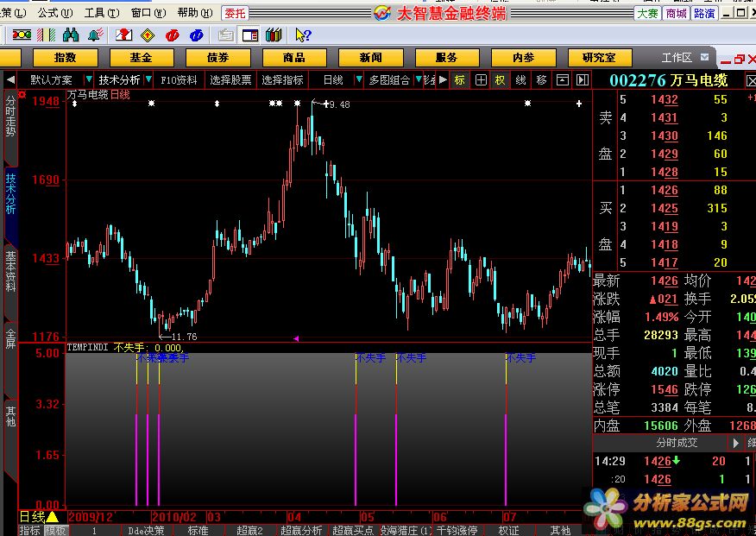Click the 选择指标 toolbar item
The width and height of the screenshot is (756, 536).
click(282, 79)
